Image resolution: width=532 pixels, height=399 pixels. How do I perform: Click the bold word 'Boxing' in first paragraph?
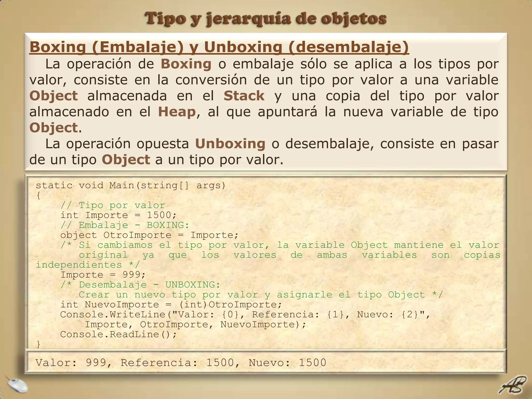click(186, 64)
